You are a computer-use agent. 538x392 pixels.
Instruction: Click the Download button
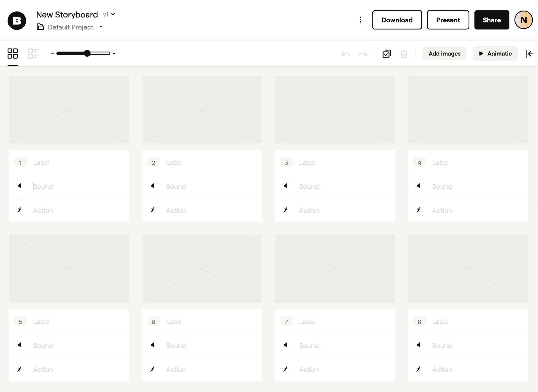397,20
